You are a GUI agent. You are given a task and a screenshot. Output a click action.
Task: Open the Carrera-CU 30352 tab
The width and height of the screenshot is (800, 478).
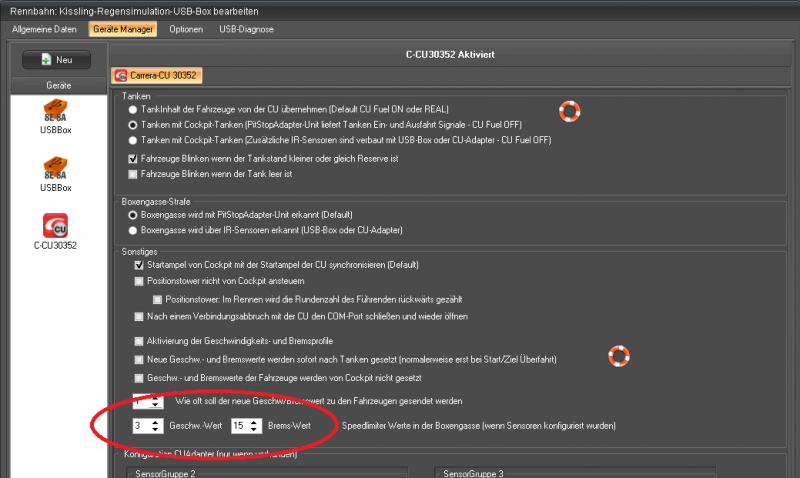156,76
